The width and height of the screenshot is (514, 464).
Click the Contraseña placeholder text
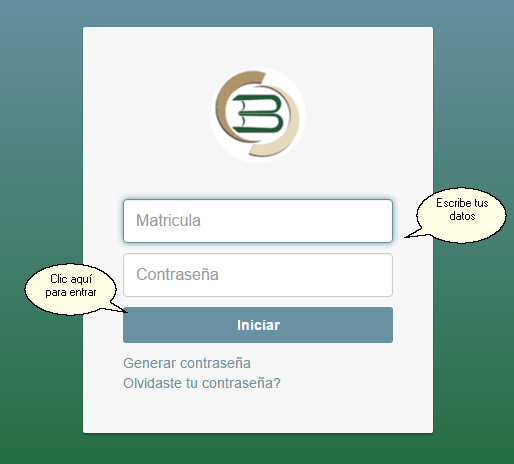coord(177,274)
